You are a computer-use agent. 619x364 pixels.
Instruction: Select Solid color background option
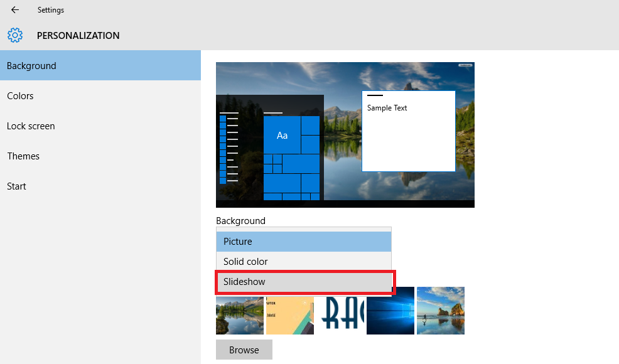pos(303,262)
